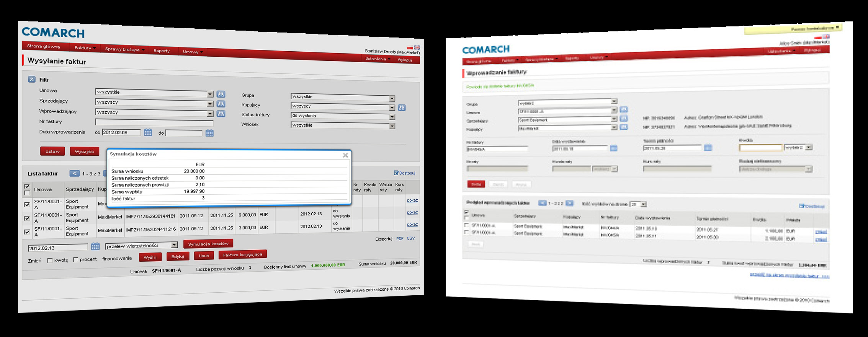
Task: Open the Termin płatności calendar in Wprowadzanie faktury
Action: tap(708, 147)
